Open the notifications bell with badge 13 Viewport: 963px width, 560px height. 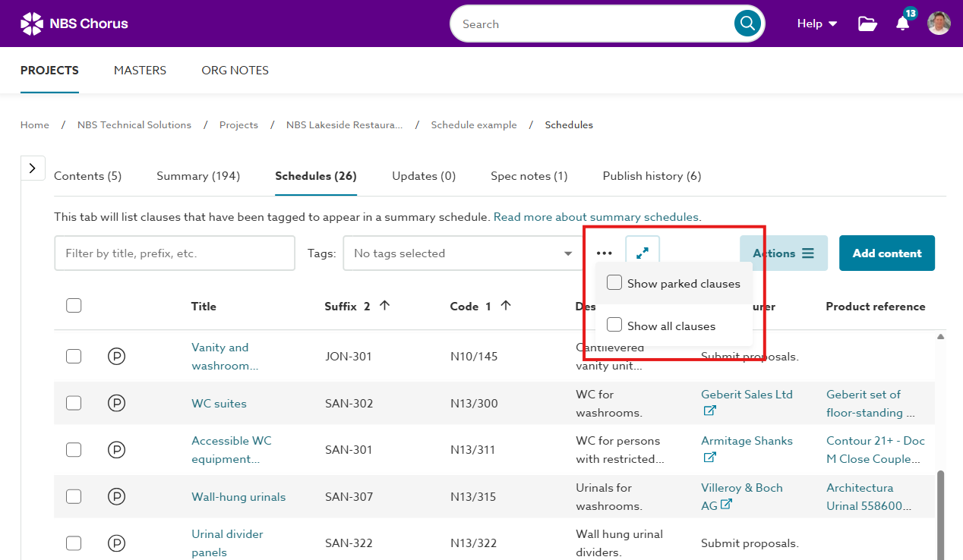901,24
